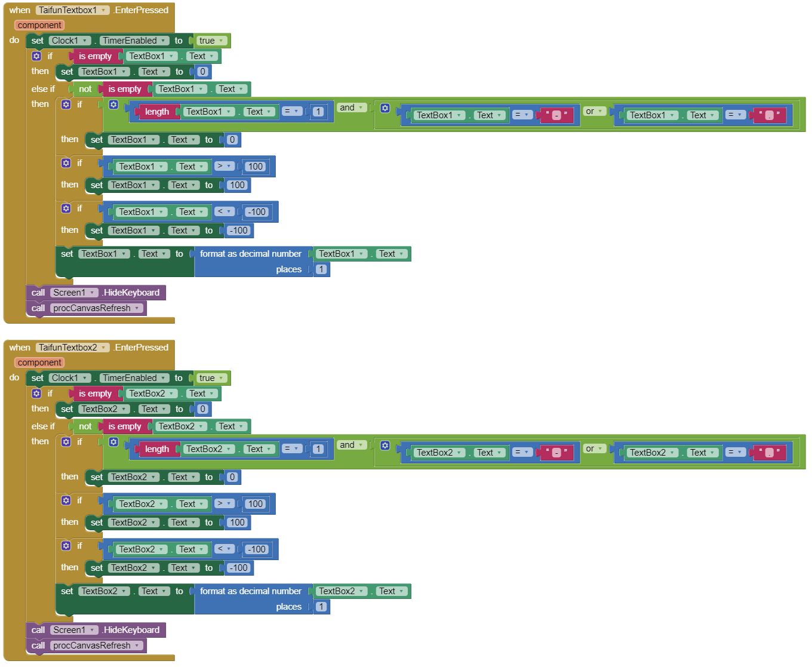Image resolution: width=812 pixels, height=667 pixels.
Task: Click gear icon beside length TextBox1 comparison
Action: click(113, 105)
